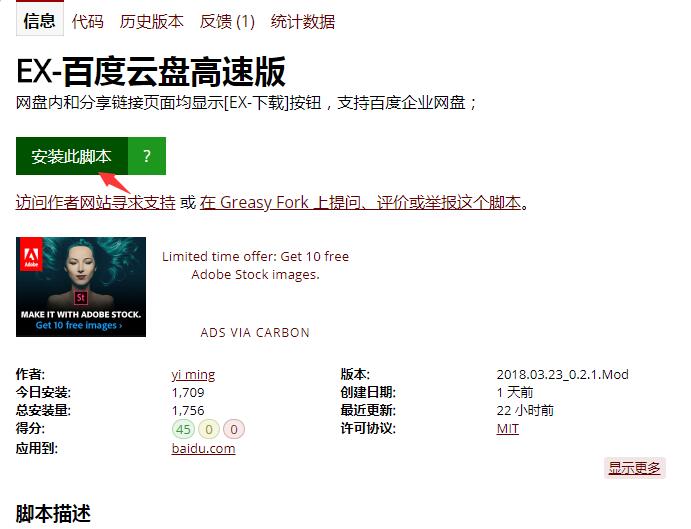691x529 pixels.
Task: Open the yellow 0 OK ratings badge
Action: click(x=209, y=429)
